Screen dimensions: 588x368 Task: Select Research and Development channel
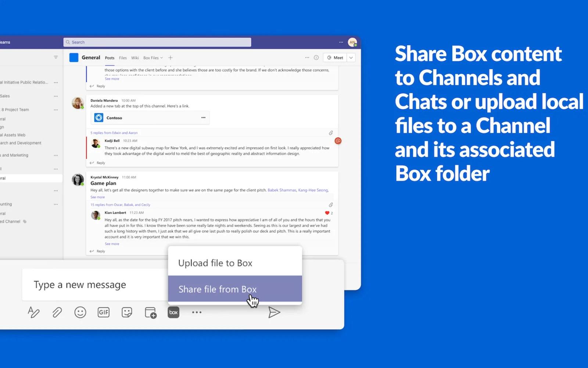click(x=21, y=143)
